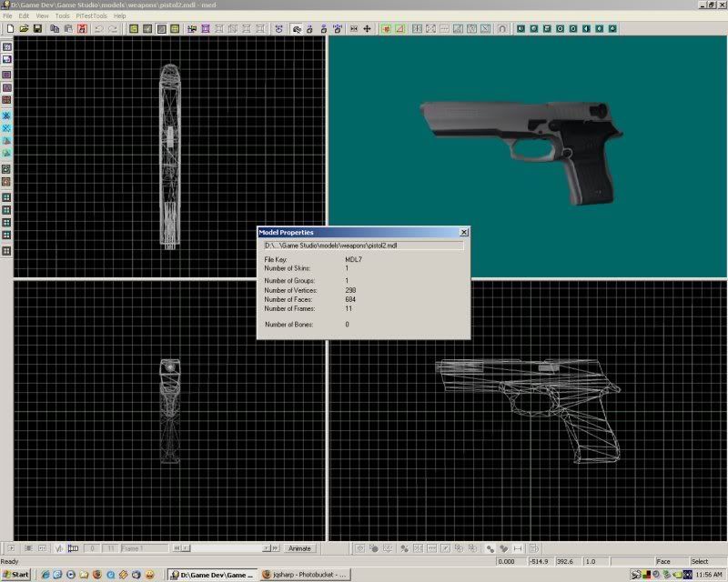Click the top icon in the left sidebar
728x582 pixels.
coord(6,46)
